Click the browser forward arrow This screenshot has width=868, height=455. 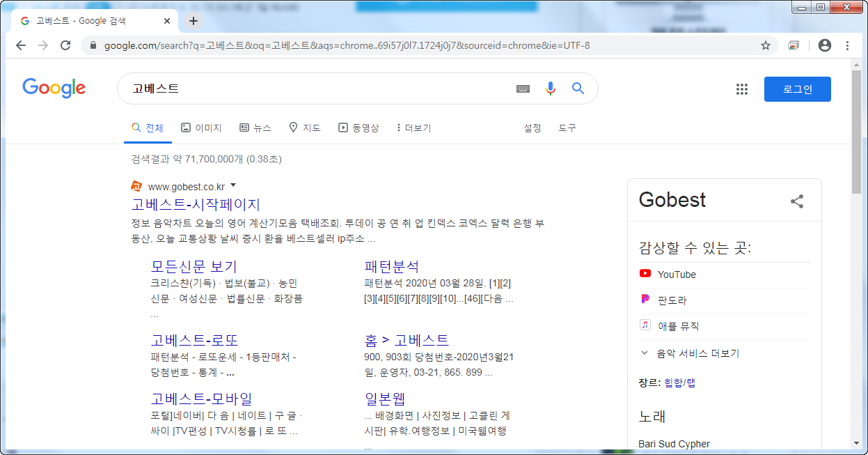point(43,45)
